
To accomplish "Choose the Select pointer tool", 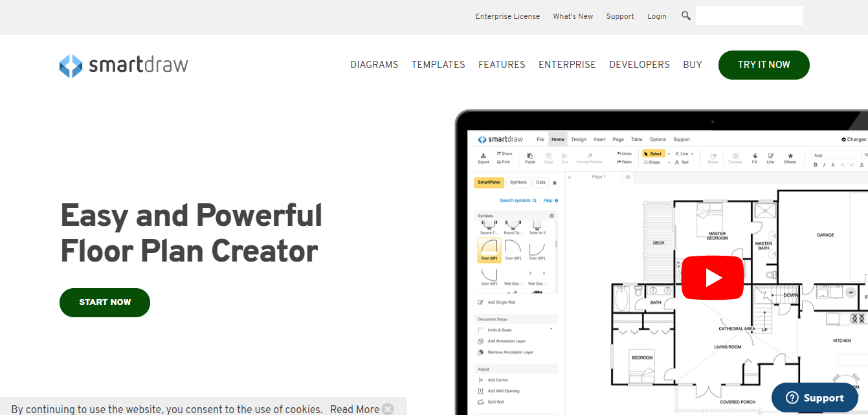I will click(x=652, y=153).
